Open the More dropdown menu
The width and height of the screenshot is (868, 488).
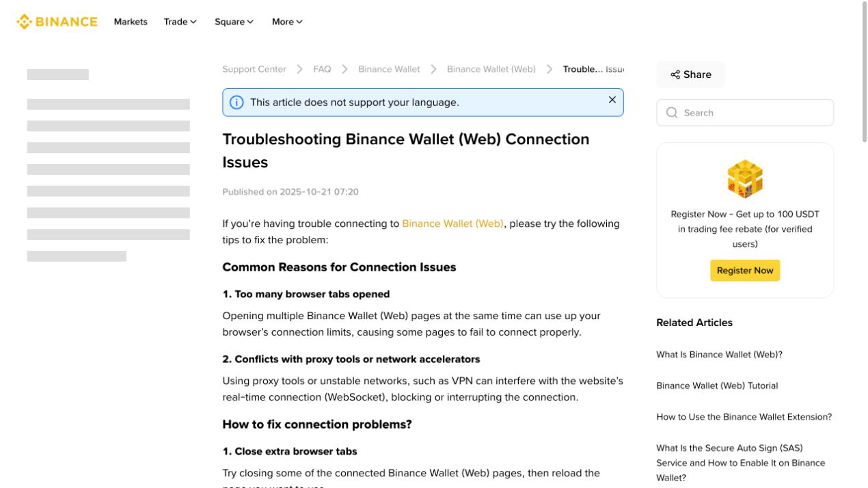coord(287,22)
